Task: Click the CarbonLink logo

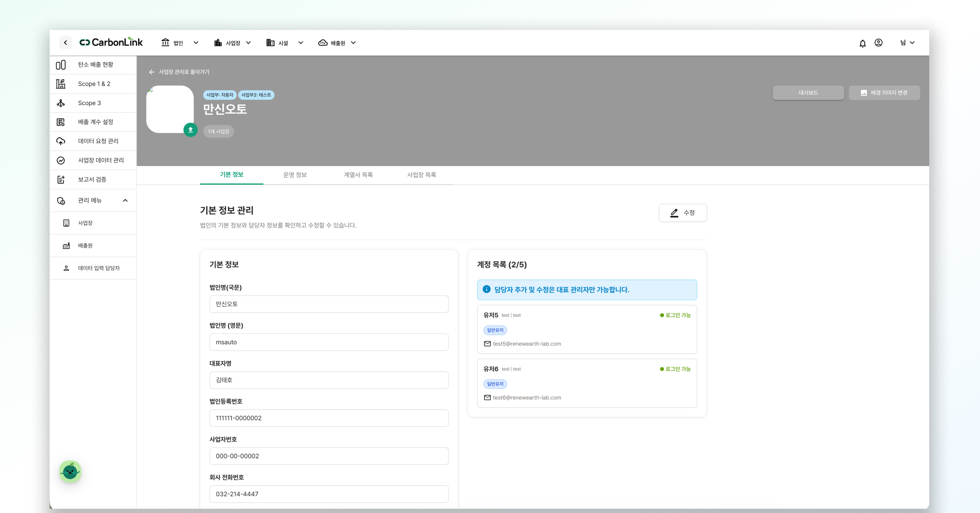Action: click(x=111, y=42)
